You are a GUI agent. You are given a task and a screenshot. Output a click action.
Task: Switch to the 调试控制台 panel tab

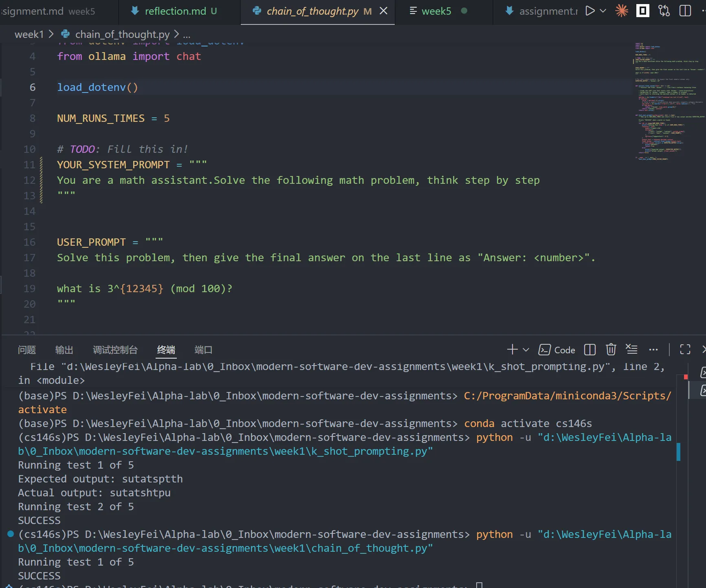tap(115, 350)
